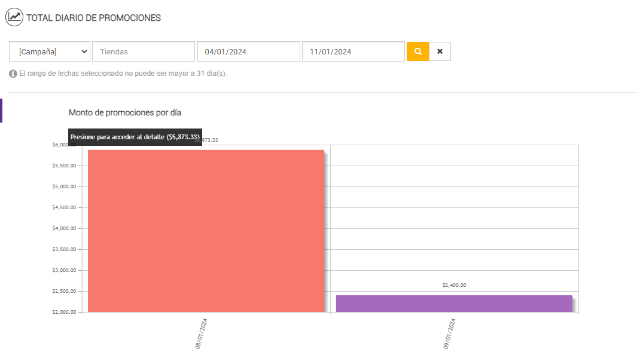Viewport: 637px width, 364px height.
Task: Click the purple marker on the left edge
Action: pos(1,111)
